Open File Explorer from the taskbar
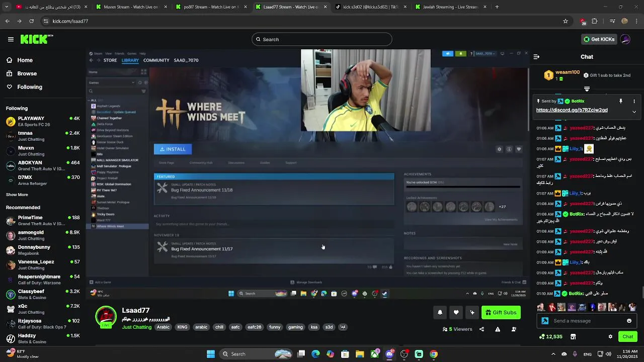The image size is (644, 362). [360, 354]
